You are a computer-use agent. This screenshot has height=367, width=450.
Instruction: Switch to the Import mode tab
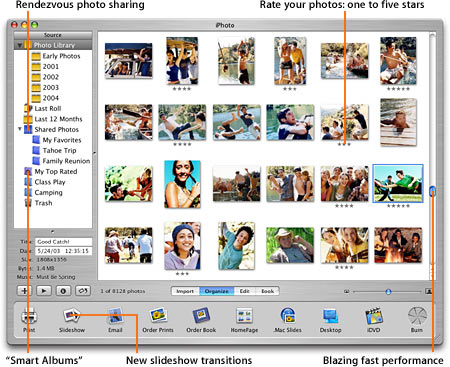pos(185,291)
